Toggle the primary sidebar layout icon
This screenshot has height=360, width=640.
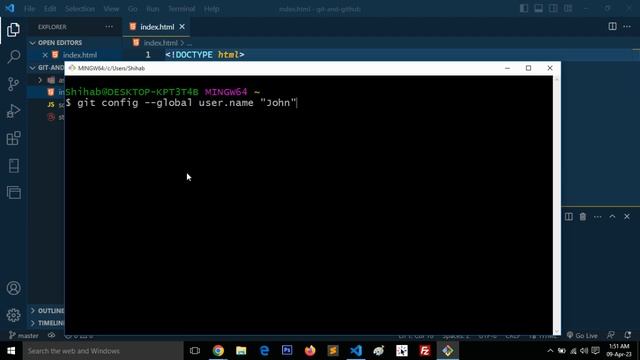click(524, 9)
